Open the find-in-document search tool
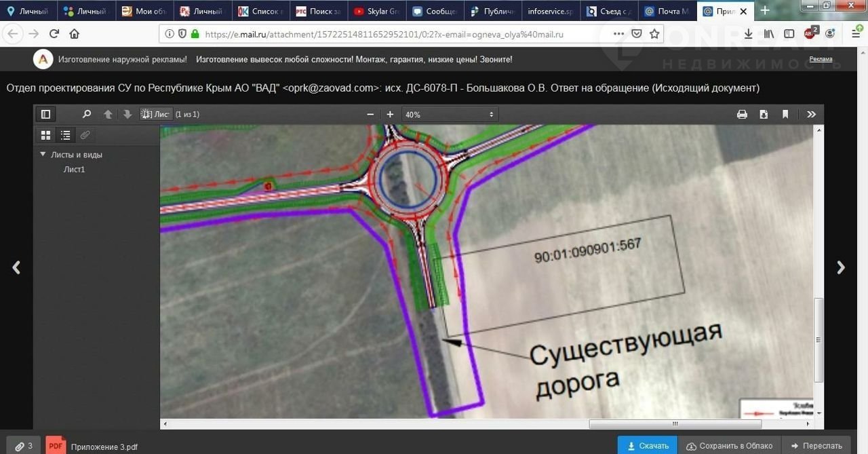The height and width of the screenshot is (454, 868). [87, 115]
